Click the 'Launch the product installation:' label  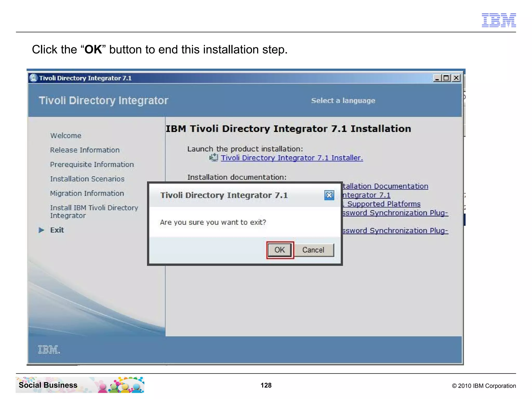click(245, 149)
